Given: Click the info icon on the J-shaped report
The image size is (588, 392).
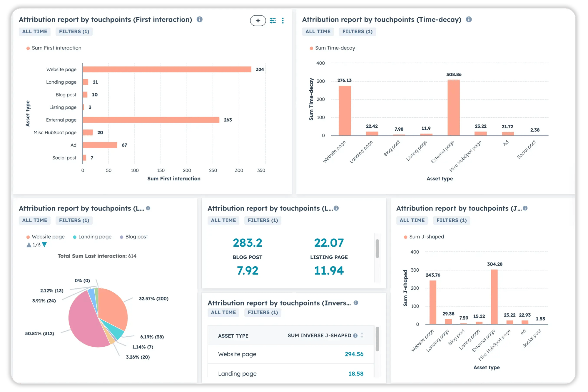Looking at the screenshot, I should point(526,208).
